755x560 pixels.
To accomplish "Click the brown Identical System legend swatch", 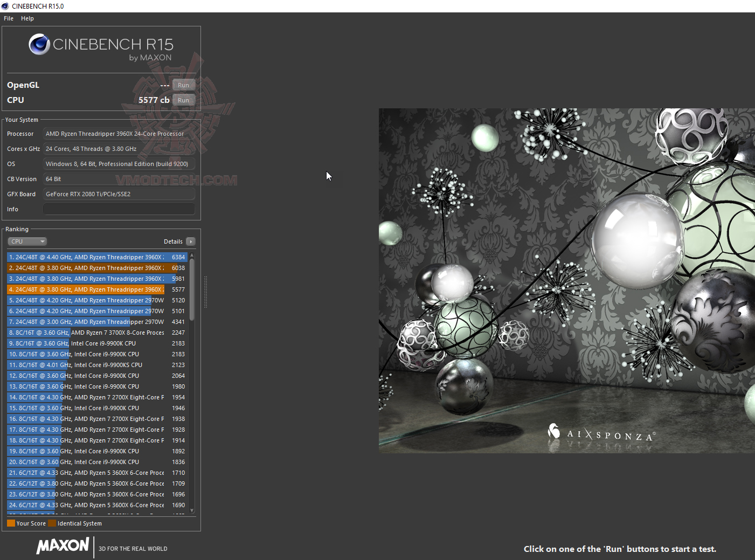I will [52, 523].
